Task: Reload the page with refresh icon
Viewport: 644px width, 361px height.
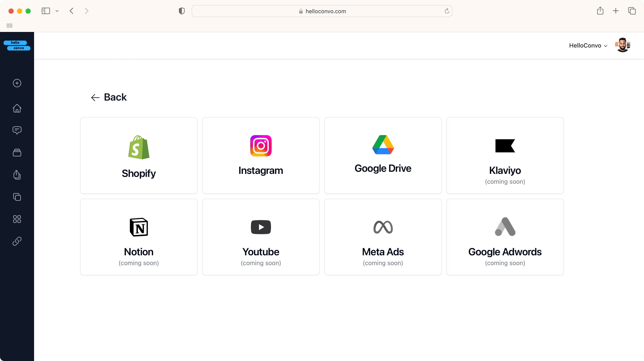Action: [x=447, y=11]
